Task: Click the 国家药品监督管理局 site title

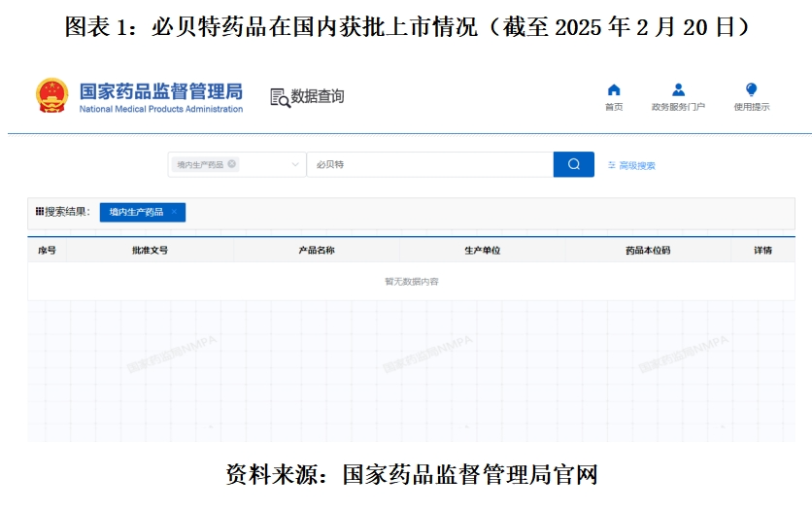Action: point(161,91)
